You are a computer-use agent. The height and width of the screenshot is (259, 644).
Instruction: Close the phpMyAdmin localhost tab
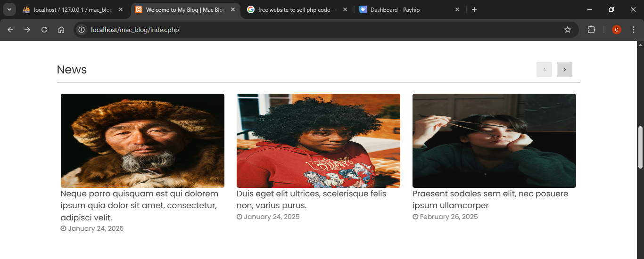click(x=121, y=9)
